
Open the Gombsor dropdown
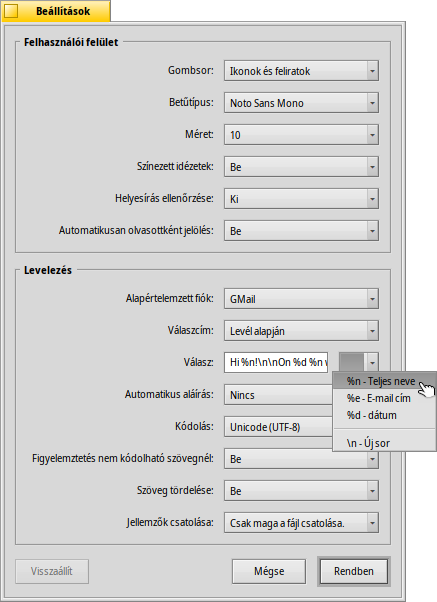pos(301,71)
